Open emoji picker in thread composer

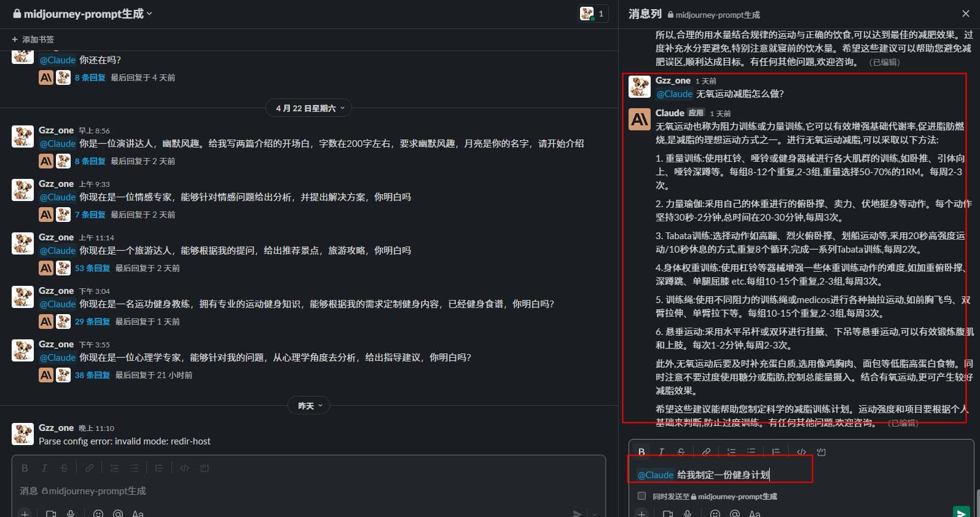(x=715, y=513)
